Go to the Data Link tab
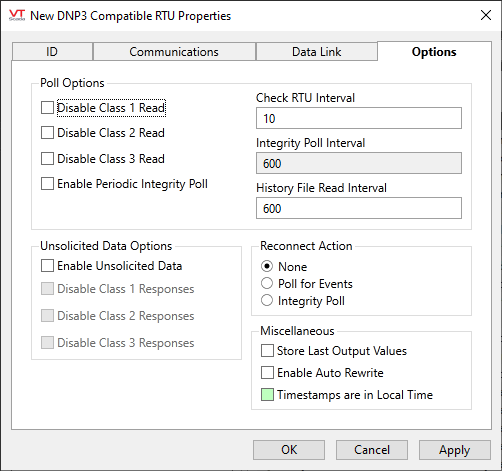This screenshot has height=471, width=502. pos(316,52)
